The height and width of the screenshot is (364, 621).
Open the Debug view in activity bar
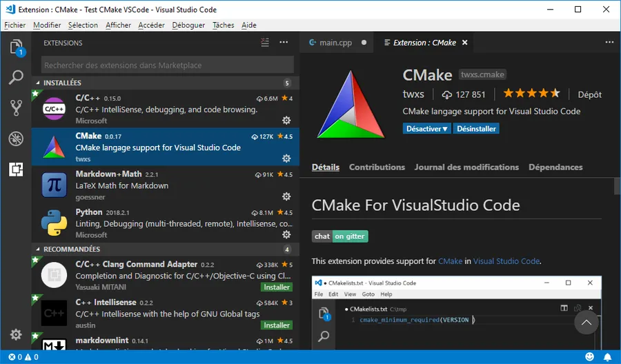click(x=16, y=139)
